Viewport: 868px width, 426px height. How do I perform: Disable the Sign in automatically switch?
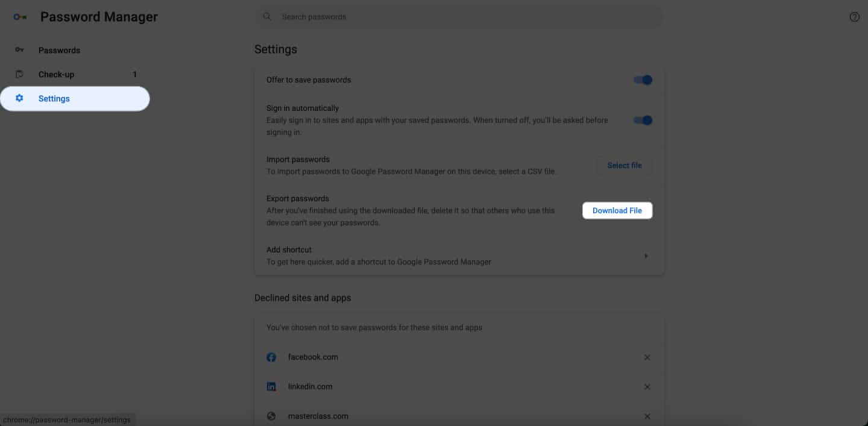pos(643,121)
